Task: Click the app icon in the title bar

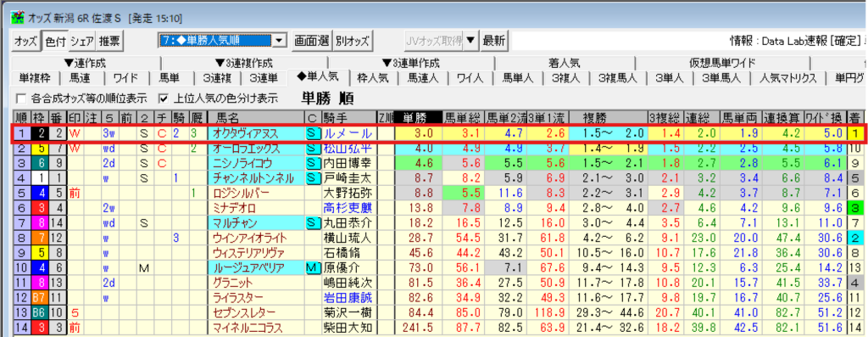Action: (x=17, y=19)
